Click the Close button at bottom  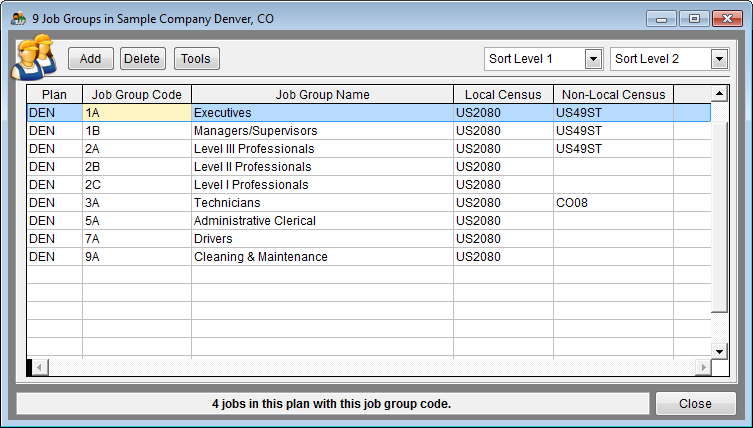(x=695, y=404)
